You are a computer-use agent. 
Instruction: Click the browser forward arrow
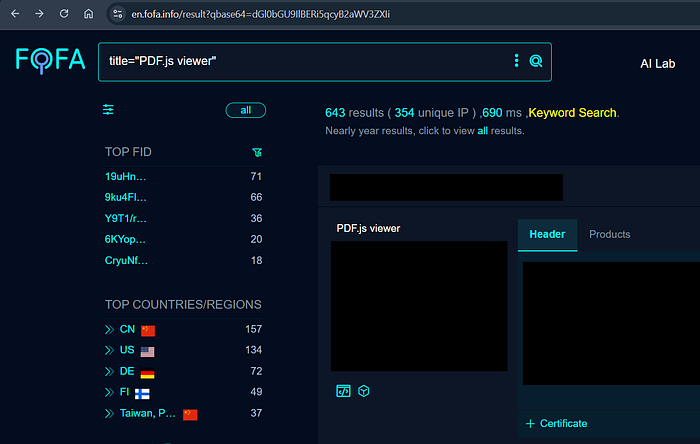pyautogui.click(x=39, y=14)
